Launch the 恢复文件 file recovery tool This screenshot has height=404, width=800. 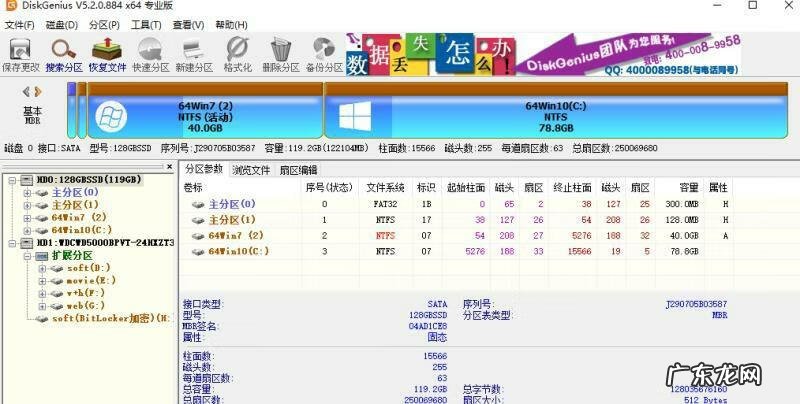107,53
